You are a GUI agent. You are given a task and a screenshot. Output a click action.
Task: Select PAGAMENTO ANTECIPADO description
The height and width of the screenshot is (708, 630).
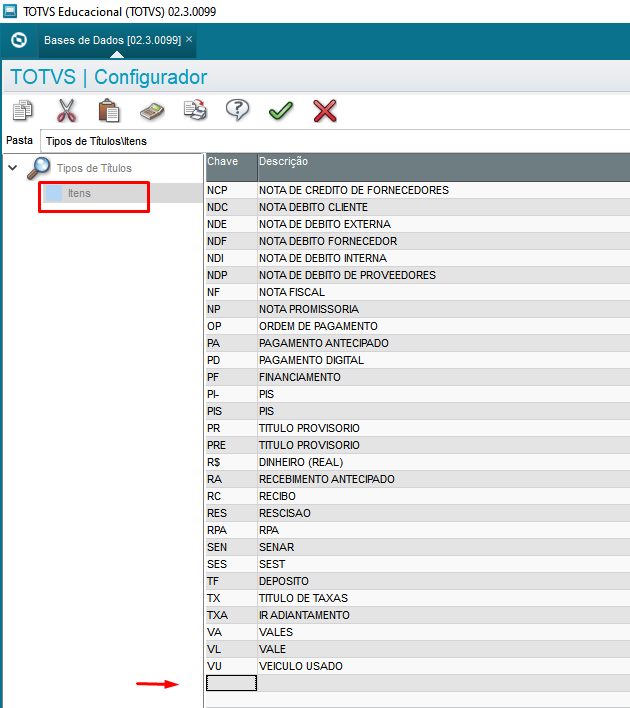click(444, 344)
